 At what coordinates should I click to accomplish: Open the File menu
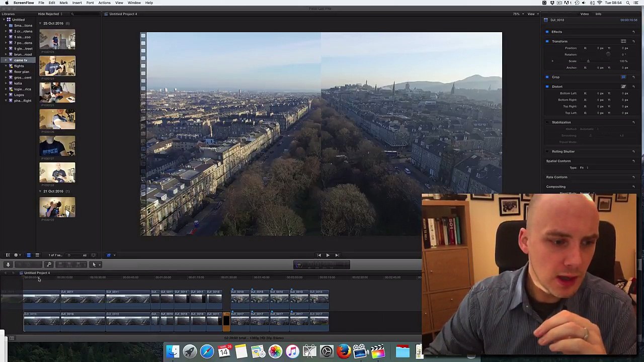click(41, 3)
